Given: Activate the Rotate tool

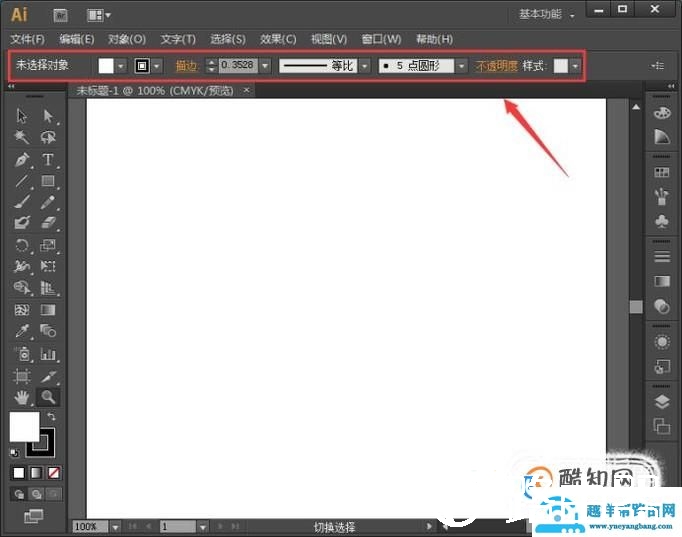Looking at the screenshot, I should tap(22, 245).
